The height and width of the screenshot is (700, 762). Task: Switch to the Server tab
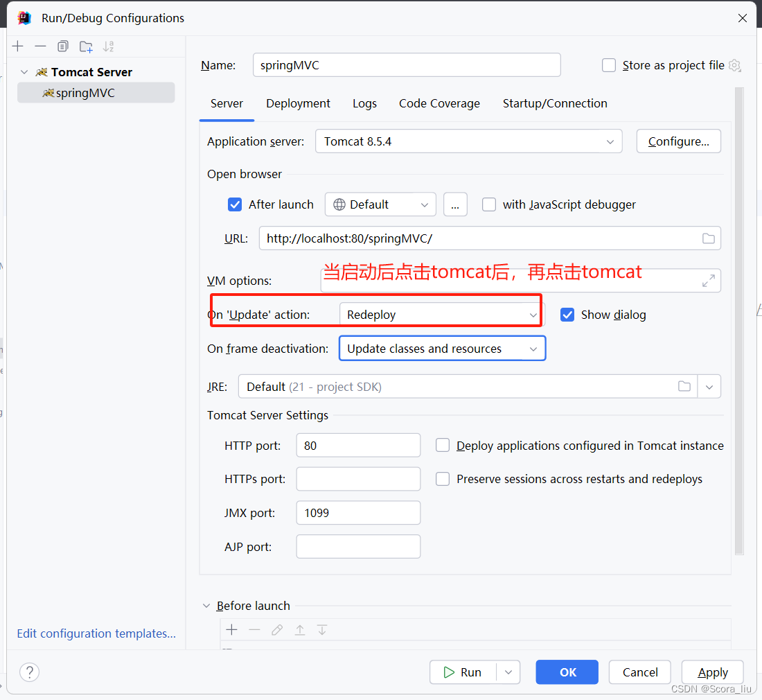pyautogui.click(x=227, y=103)
